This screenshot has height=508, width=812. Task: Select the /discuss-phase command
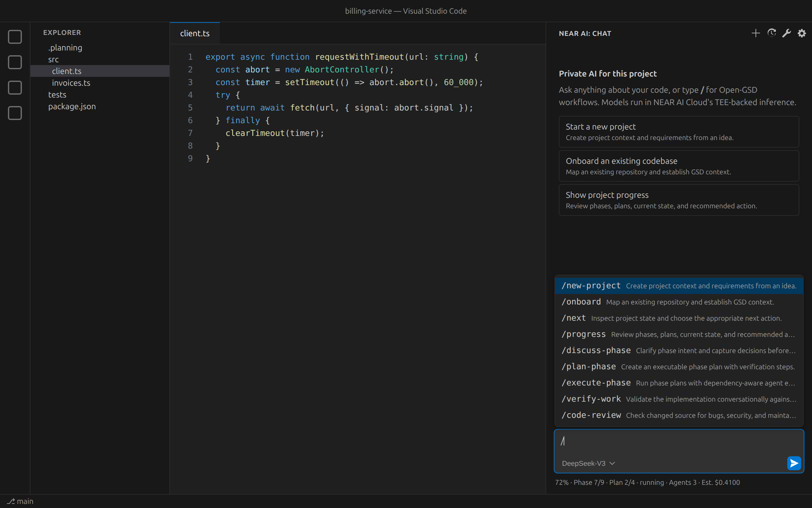click(679, 351)
